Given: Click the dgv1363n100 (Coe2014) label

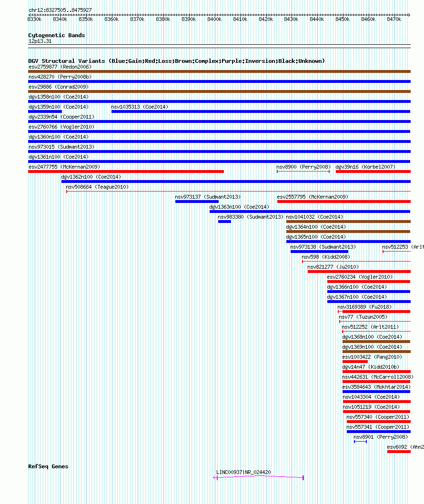Looking at the screenshot, I should (239, 207).
